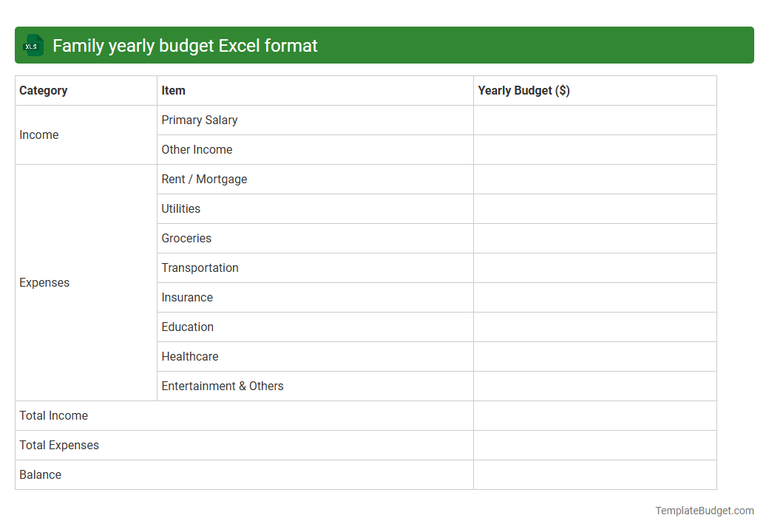The width and height of the screenshot is (769, 532).
Task: Select the 'Yearly Budget ($)' column header
Action: click(524, 90)
